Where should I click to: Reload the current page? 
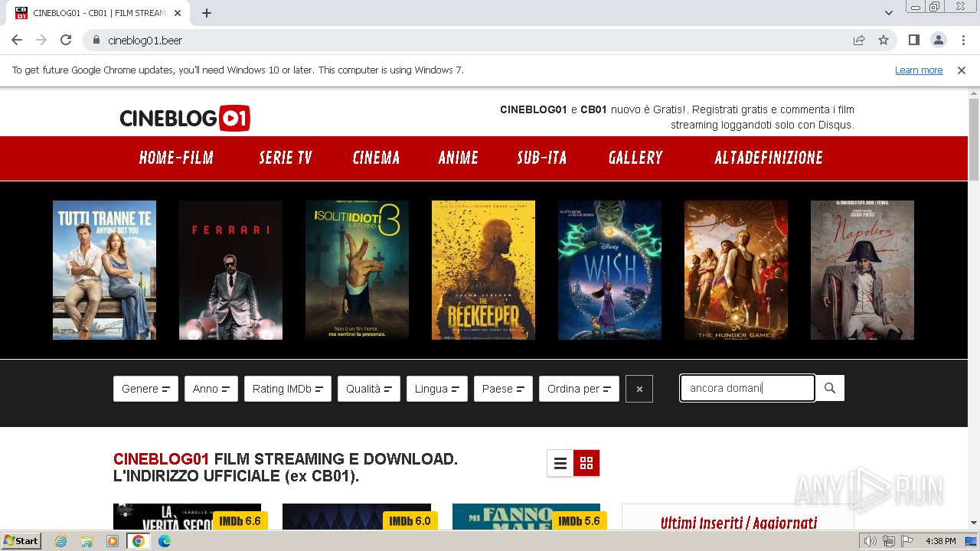tap(66, 40)
